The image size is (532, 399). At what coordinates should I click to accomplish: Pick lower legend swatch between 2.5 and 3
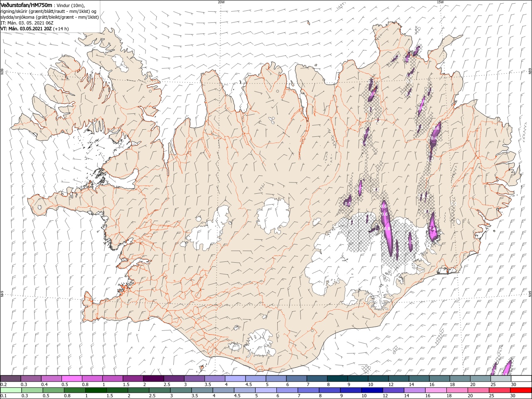pyautogui.click(x=160, y=390)
